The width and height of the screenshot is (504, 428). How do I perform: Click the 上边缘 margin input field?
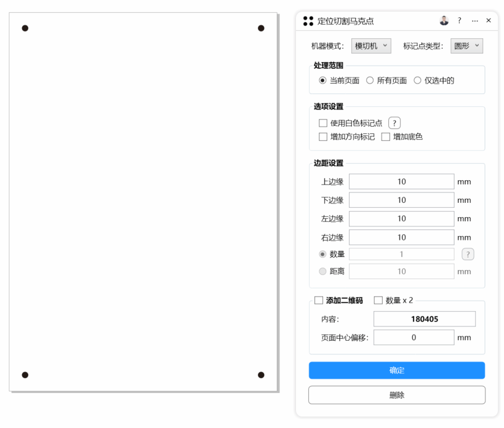point(401,181)
